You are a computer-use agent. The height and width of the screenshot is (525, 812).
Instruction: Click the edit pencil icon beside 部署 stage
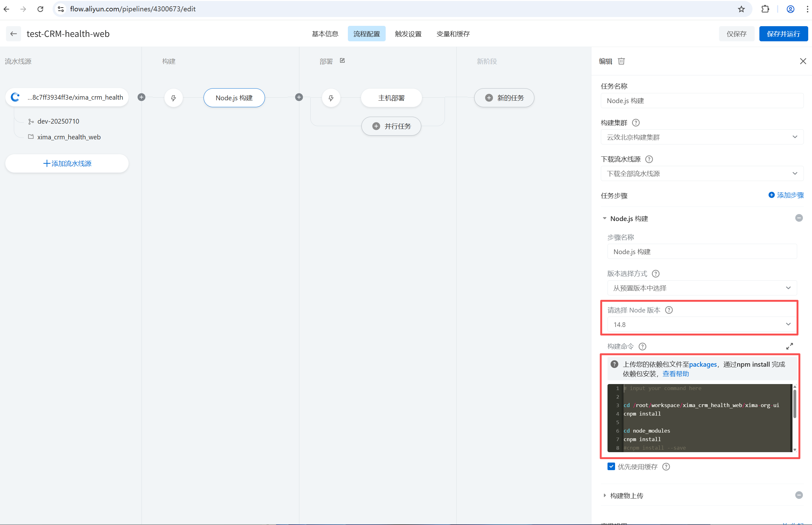tap(342, 61)
